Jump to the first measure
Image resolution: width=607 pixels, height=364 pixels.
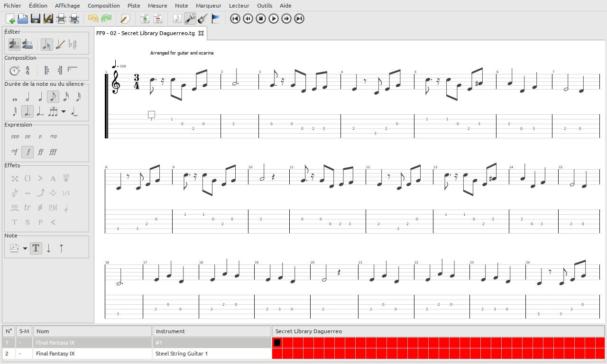tap(235, 18)
